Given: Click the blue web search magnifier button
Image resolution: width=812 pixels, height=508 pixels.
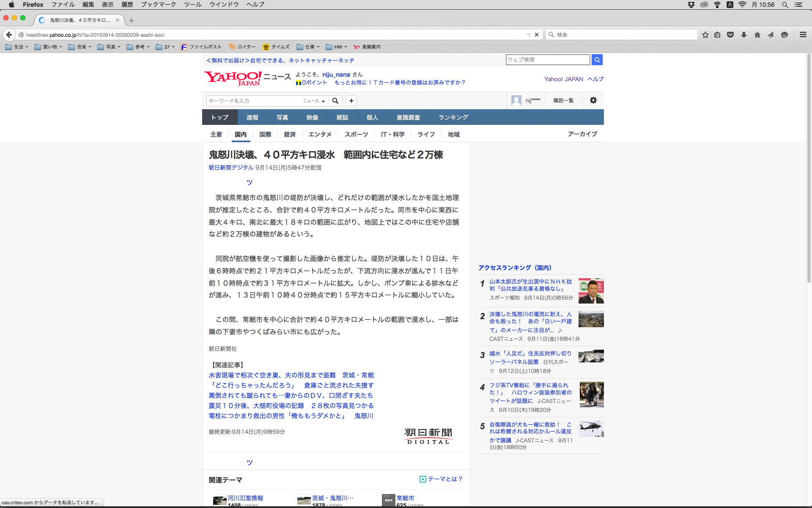Looking at the screenshot, I should point(597,60).
